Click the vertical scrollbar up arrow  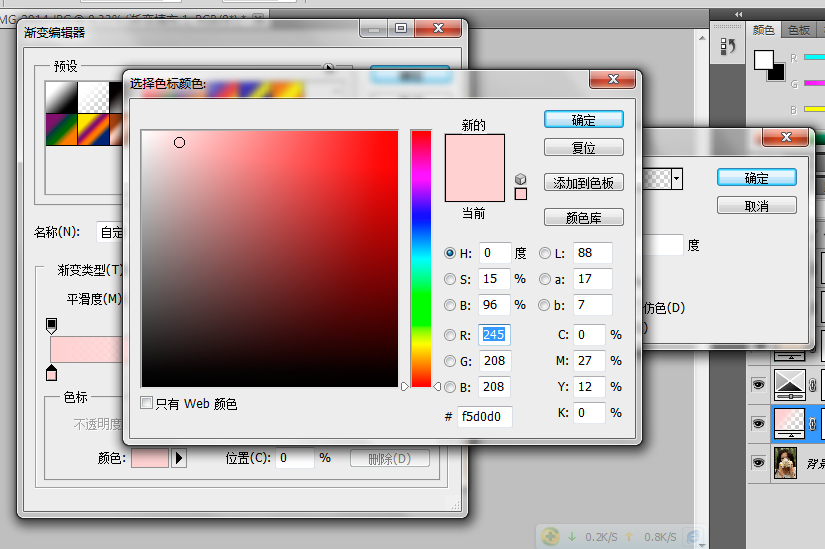click(x=702, y=38)
